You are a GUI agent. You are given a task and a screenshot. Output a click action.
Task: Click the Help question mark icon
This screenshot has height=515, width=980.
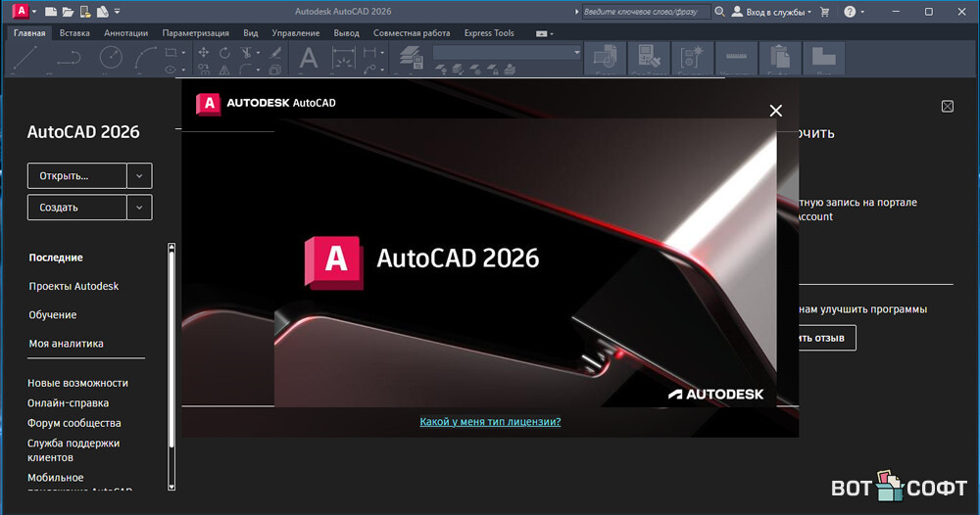(849, 12)
